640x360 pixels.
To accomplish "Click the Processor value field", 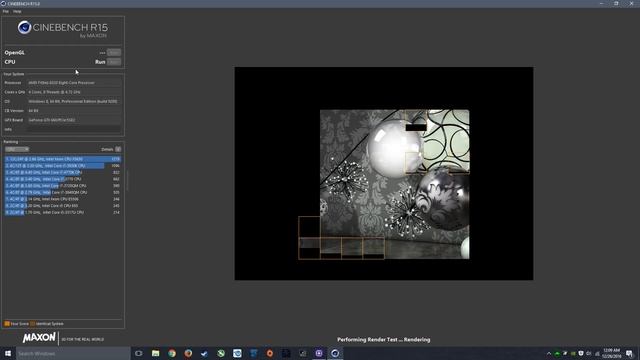I will pyautogui.click(x=74, y=83).
